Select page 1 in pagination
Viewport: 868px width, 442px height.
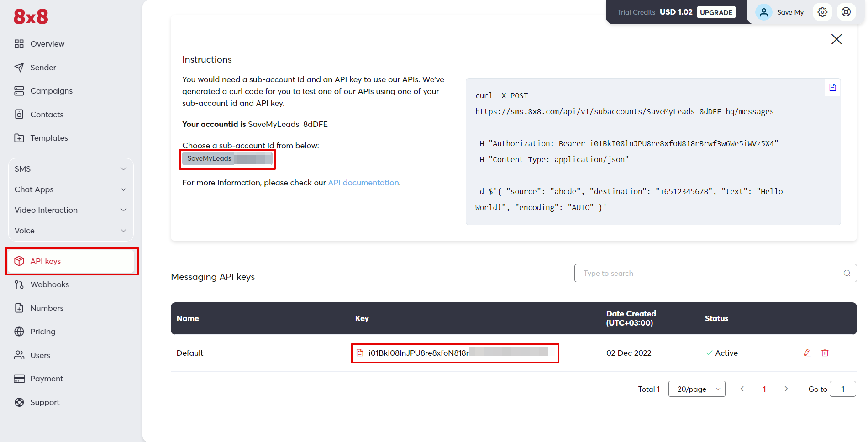click(x=764, y=389)
